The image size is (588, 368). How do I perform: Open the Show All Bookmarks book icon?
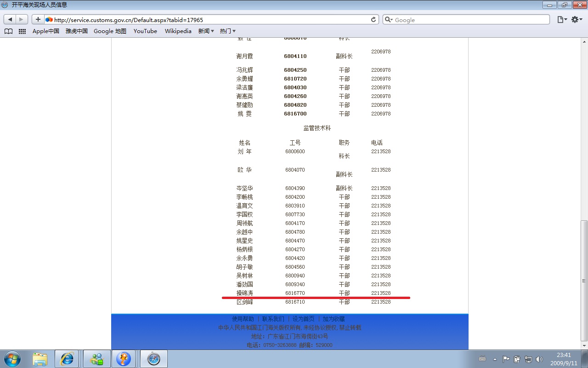pyautogui.click(x=8, y=31)
